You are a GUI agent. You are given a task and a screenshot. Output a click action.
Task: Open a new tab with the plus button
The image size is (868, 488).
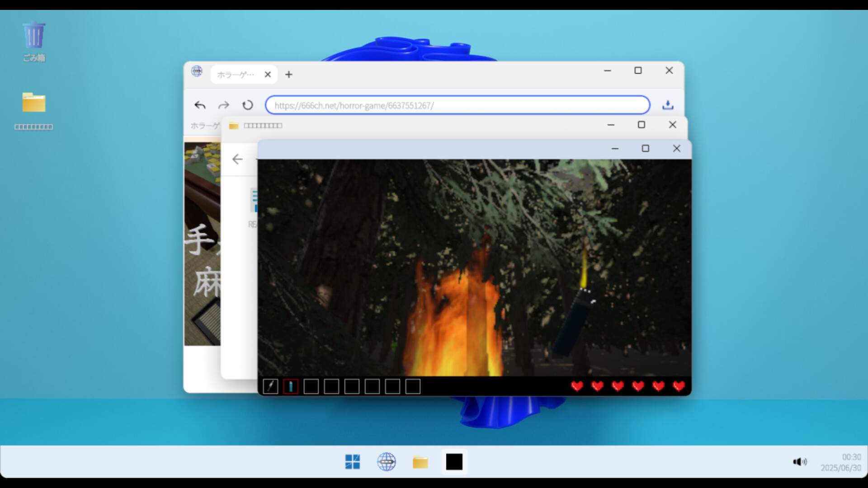pyautogui.click(x=289, y=74)
